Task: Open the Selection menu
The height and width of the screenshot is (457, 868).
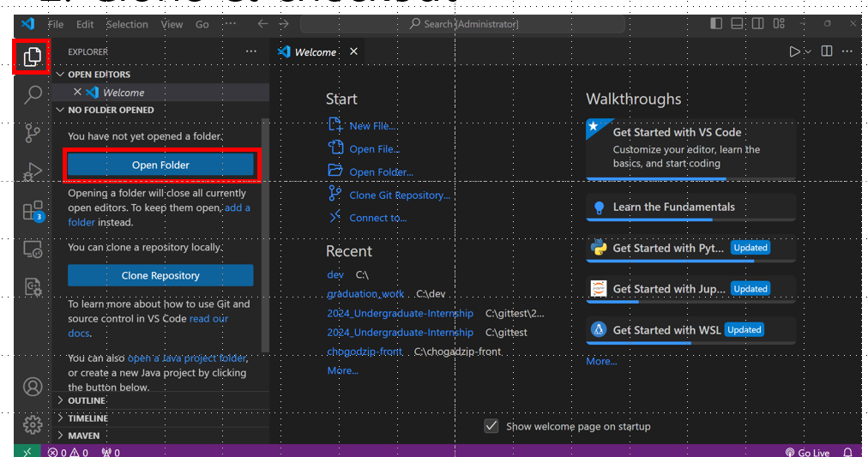Action: point(127,24)
